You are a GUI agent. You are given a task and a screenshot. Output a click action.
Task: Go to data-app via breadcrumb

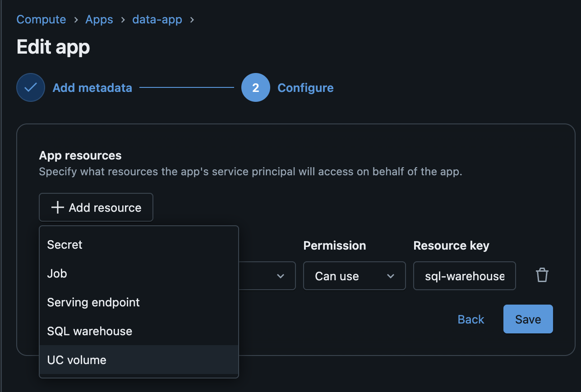[x=157, y=19]
